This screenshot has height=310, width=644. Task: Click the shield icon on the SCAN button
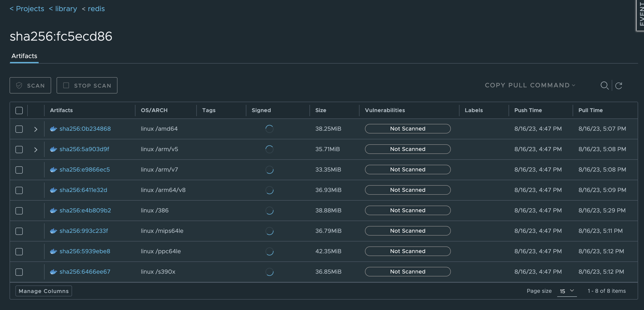(x=19, y=85)
